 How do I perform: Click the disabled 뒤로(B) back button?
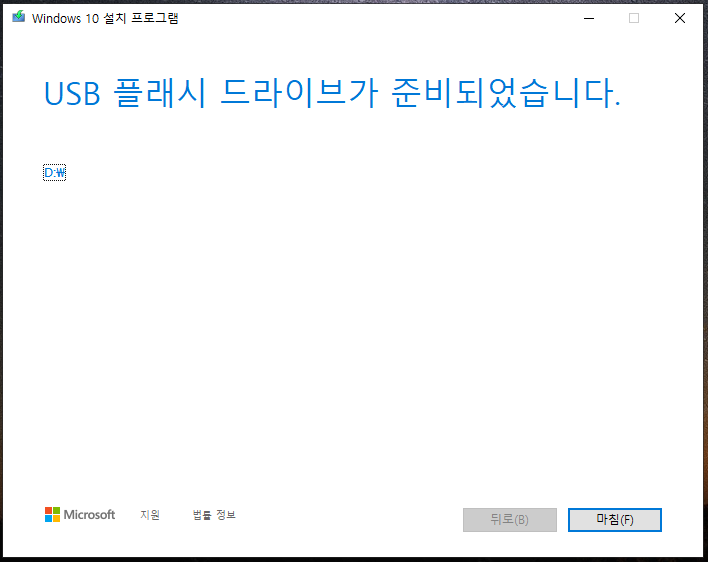[509, 520]
